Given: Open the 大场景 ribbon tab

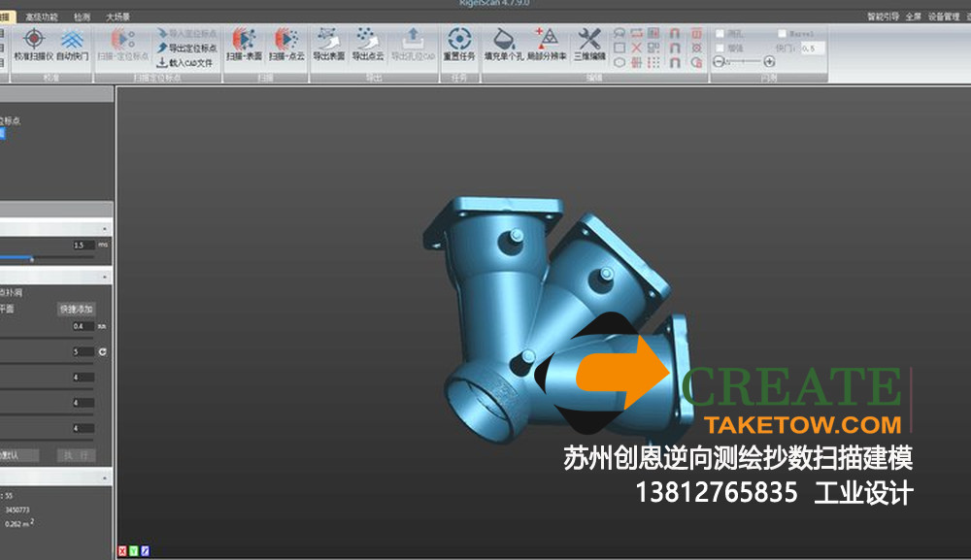Looking at the screenshot, I should [x=118, y=16].
